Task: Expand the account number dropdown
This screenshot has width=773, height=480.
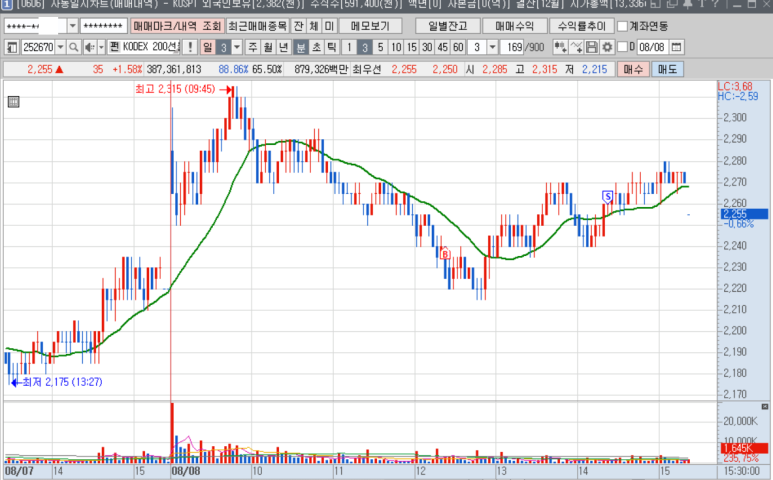Action: (72, 26)
